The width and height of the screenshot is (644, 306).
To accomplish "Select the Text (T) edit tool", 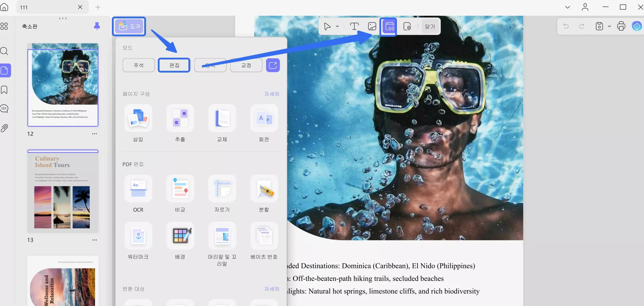I will [x=354, y=27].
